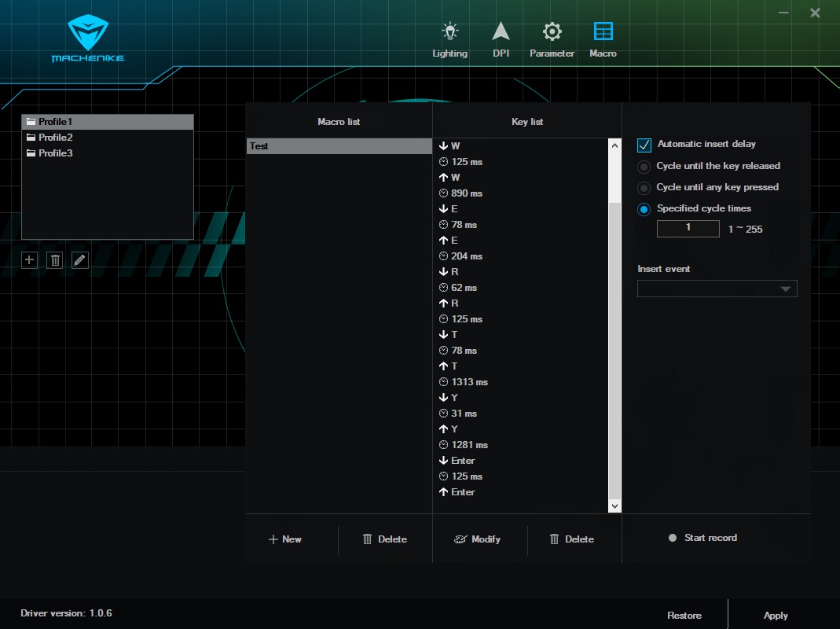Screen dimensions: 840x629
Task: Switch to the Macro tab
Action: [603, 39]
